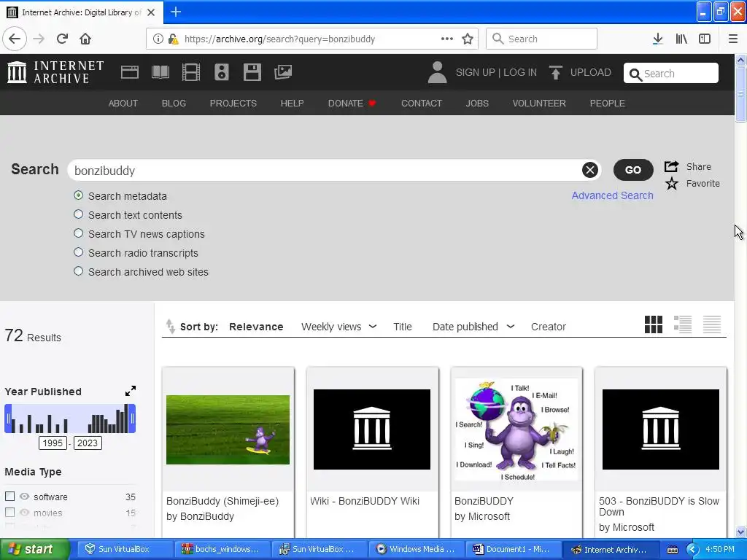Open Weekly views sort dropdown
747x560 pixels.
pyautogui.click(x=338, y=327)
